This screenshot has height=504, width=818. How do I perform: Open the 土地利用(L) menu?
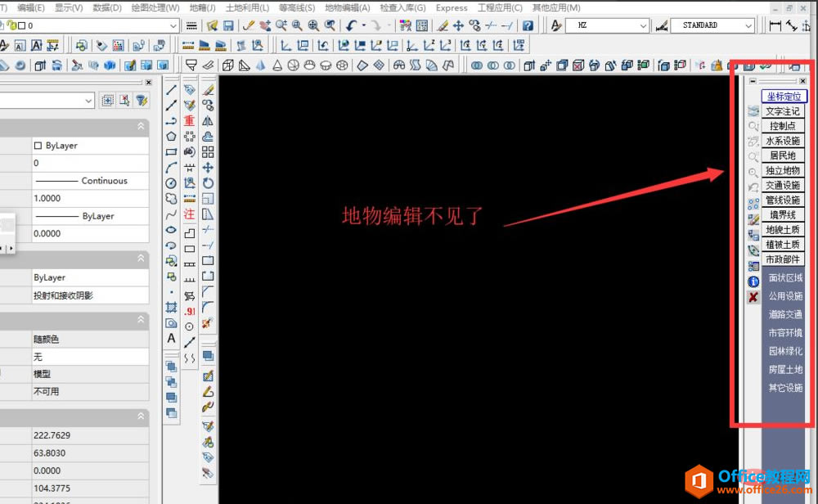tap(247, 8)
